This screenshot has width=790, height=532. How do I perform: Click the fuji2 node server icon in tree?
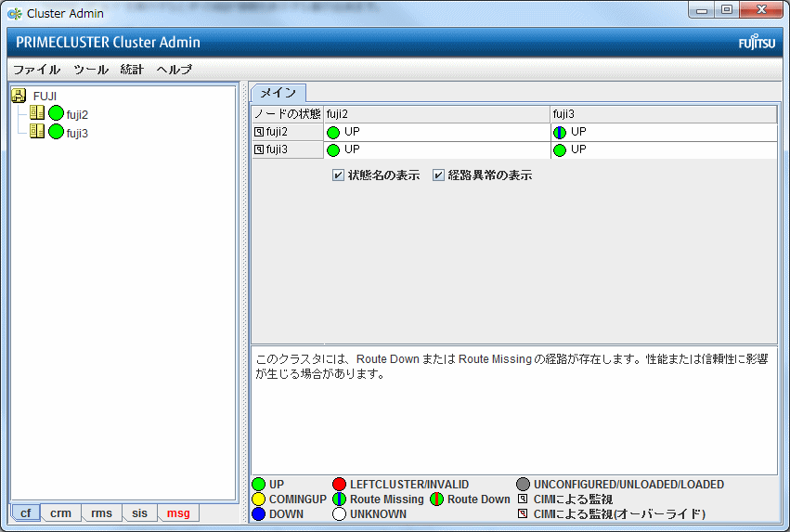click(37, 112)
